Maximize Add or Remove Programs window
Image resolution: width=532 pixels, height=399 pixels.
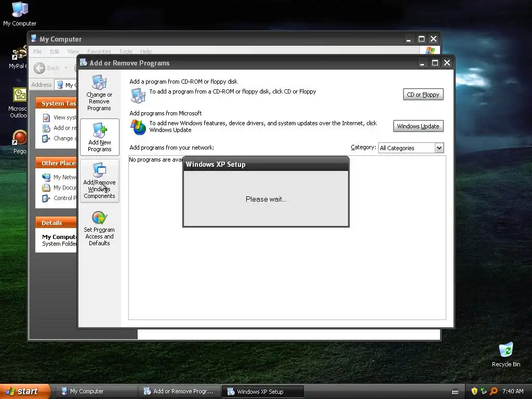point(435,63)
